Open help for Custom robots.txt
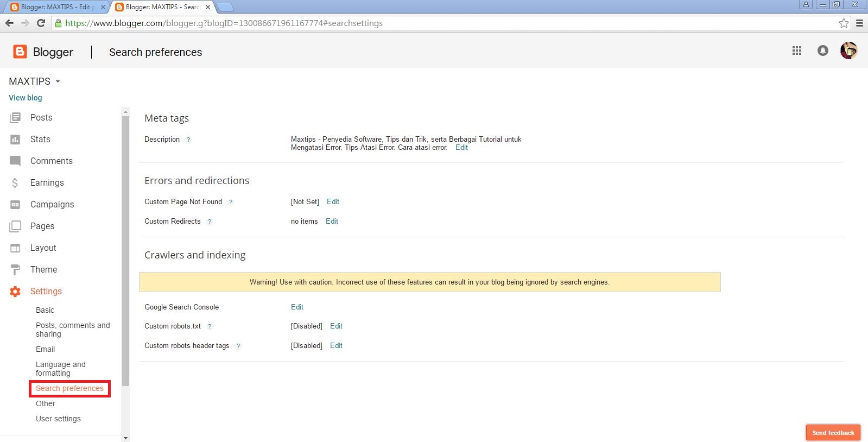Screen dimensions: 868x442 (x=210, y=326)
